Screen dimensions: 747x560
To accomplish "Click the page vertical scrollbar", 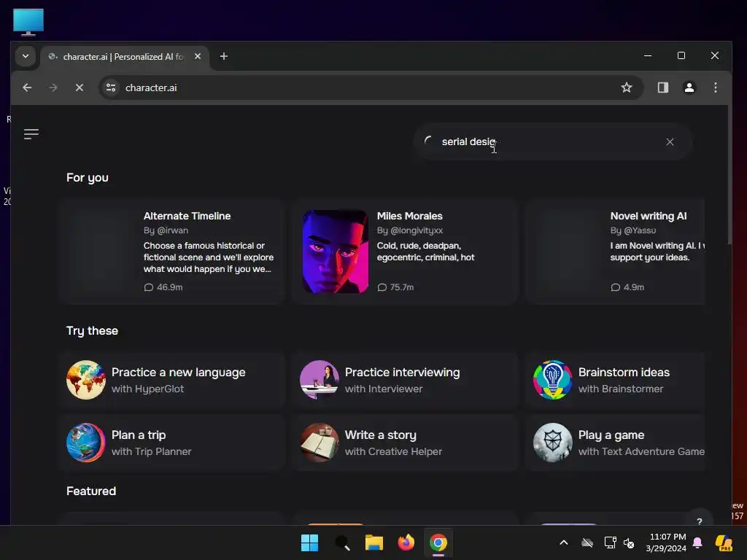I will [729, 175].
